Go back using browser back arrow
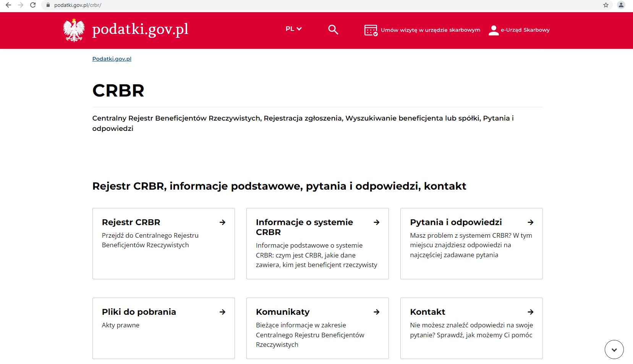 (x=8, y=5)
